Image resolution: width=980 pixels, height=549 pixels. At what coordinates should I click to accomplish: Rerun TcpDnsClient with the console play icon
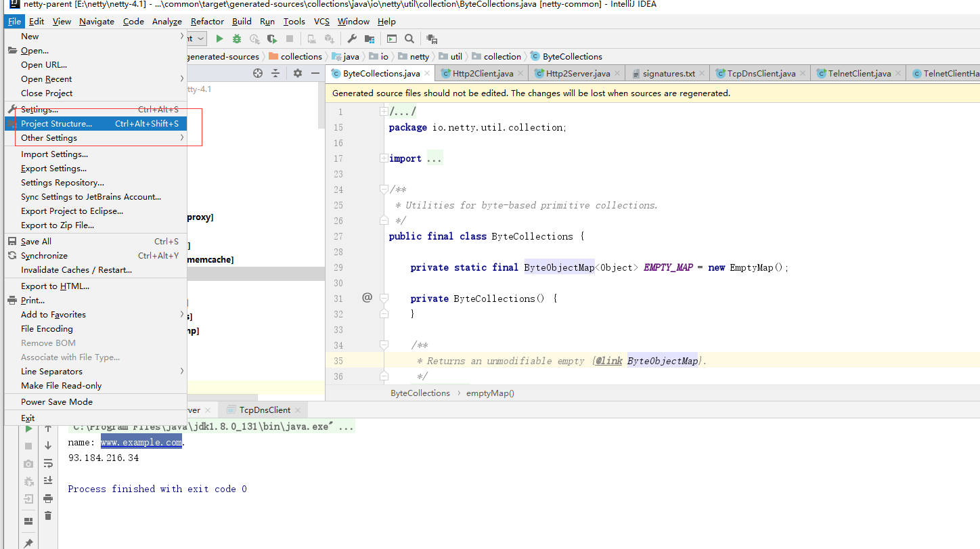[28, 429]
